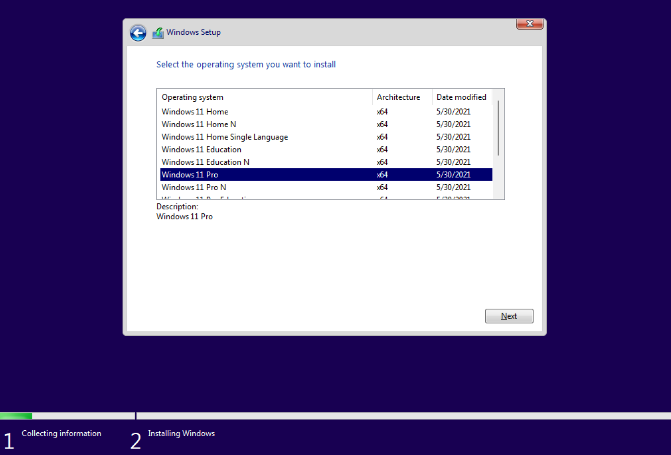
Task: Click the Windows Setup title icon
Action: pos(158,33)
